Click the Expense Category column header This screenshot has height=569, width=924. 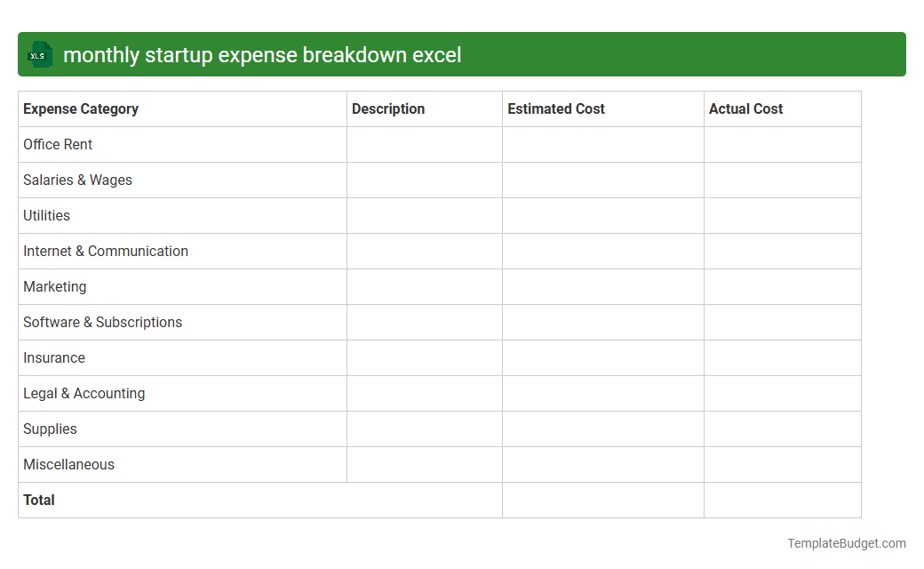(81, 108)
